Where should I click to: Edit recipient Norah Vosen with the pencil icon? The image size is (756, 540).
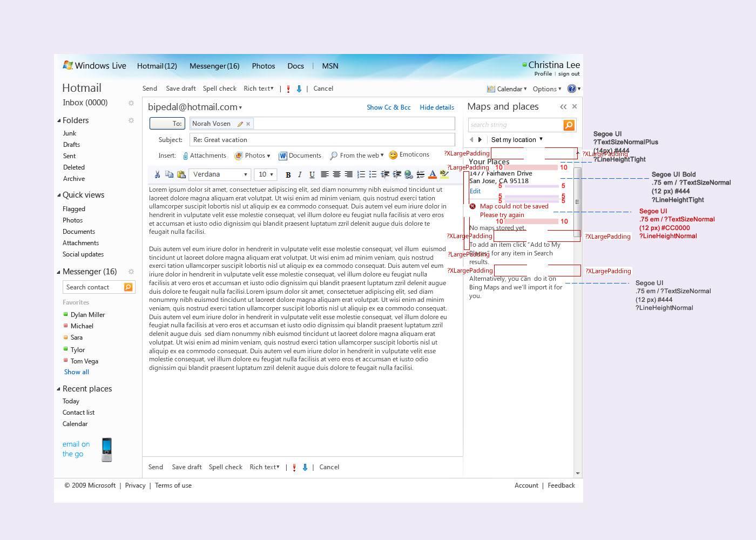(x=240, y=124)
